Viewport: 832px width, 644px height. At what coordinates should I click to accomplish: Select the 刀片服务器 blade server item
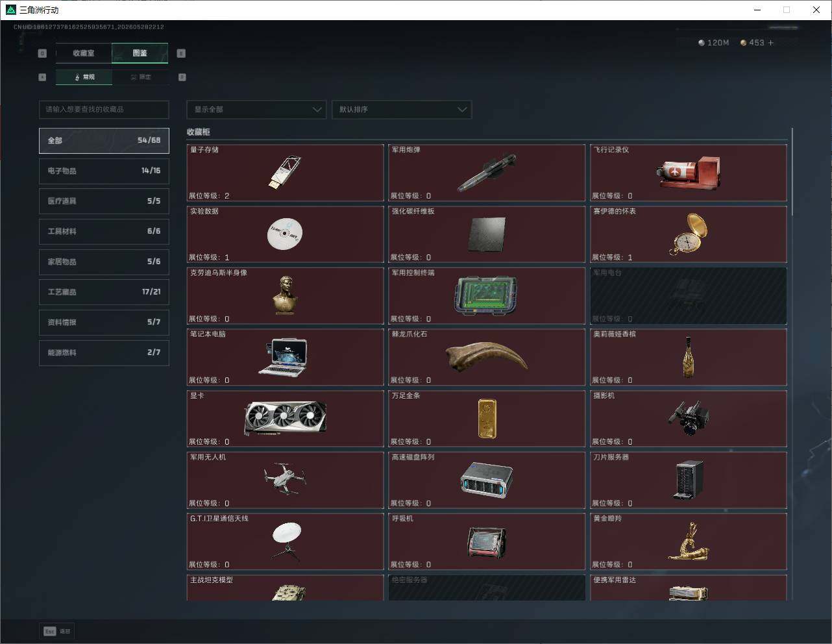pyautogui.click(x=689, y=480)
